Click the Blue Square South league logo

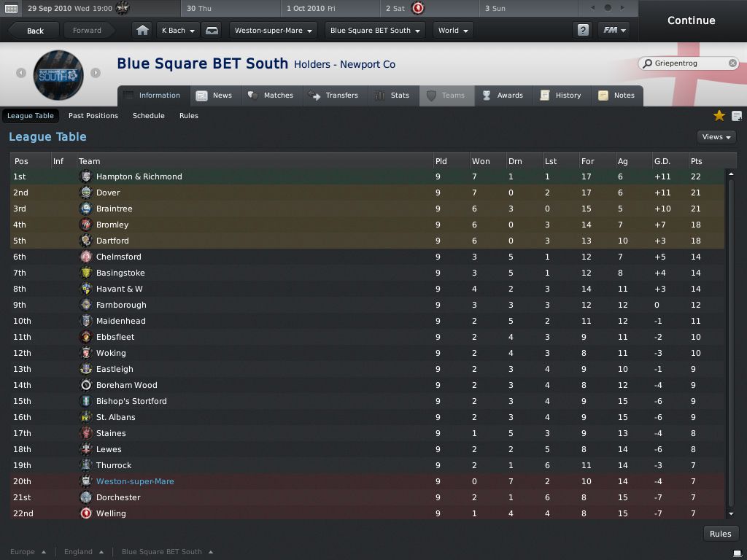pos(58,75)
